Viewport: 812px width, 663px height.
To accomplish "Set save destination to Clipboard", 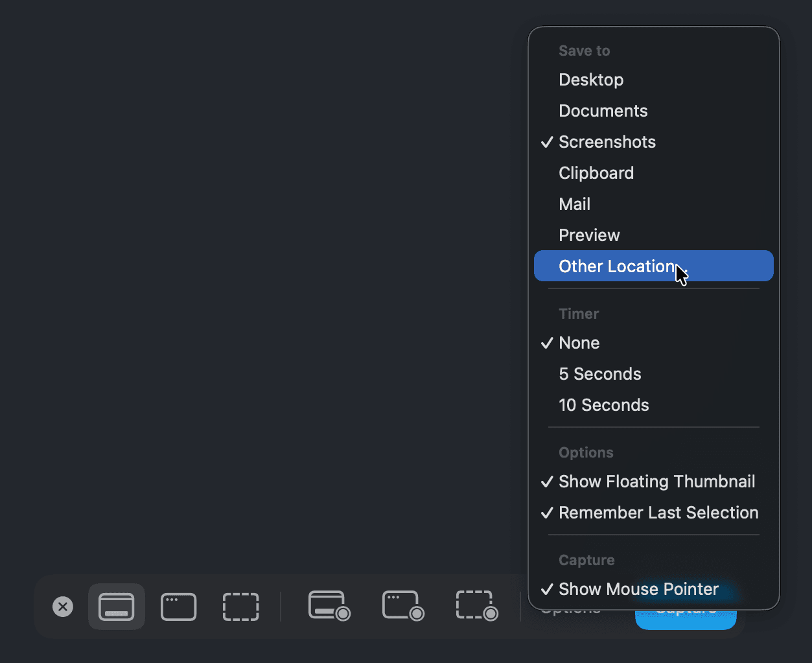I will coord(596,173).
